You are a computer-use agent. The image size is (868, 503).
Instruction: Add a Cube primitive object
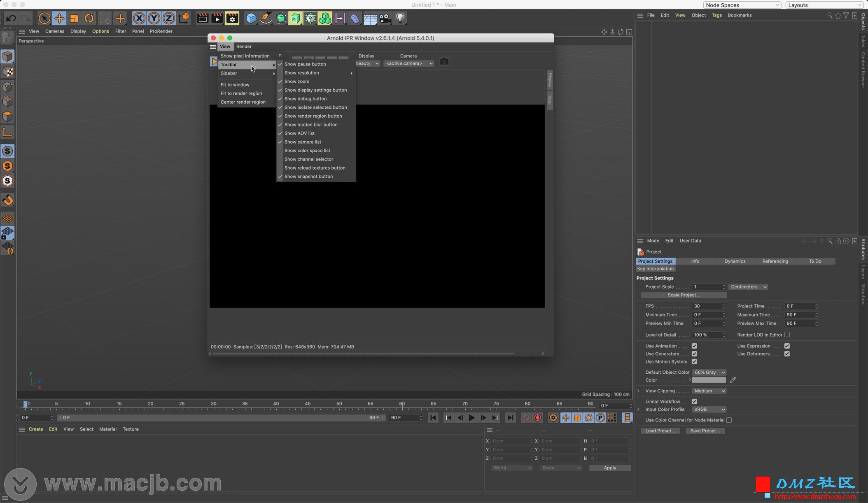click(251, 18)
